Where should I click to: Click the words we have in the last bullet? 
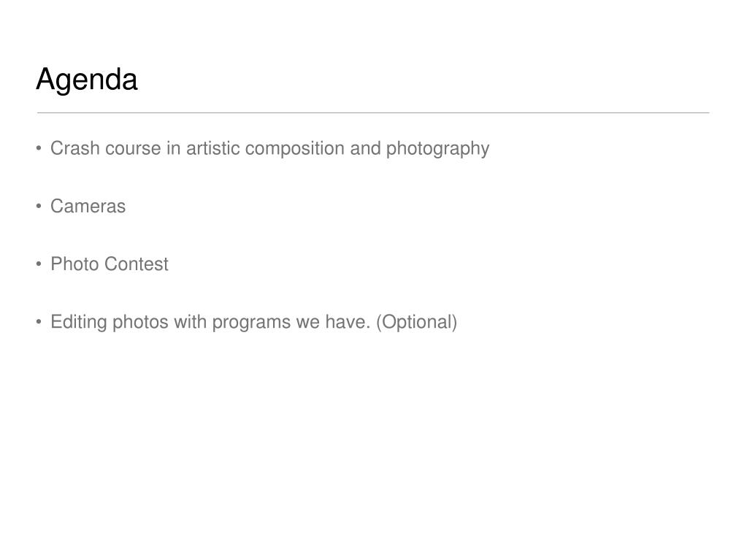pos(333,322)
